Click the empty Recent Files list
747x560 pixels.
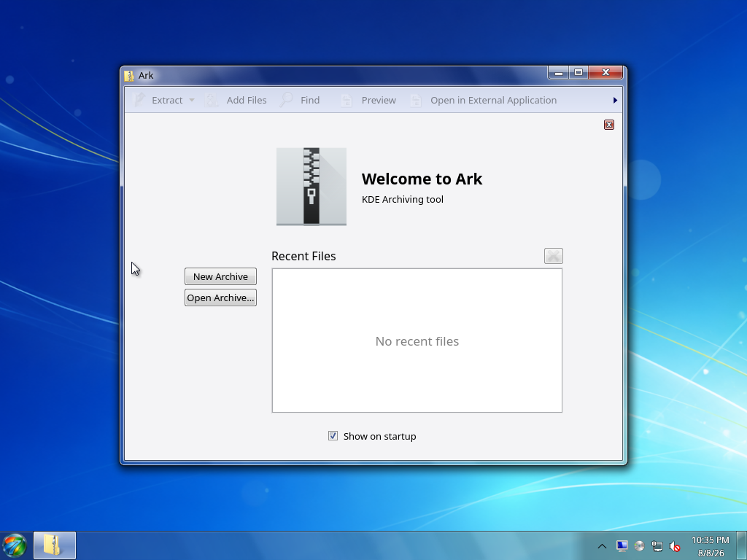[x=417, y=341]
